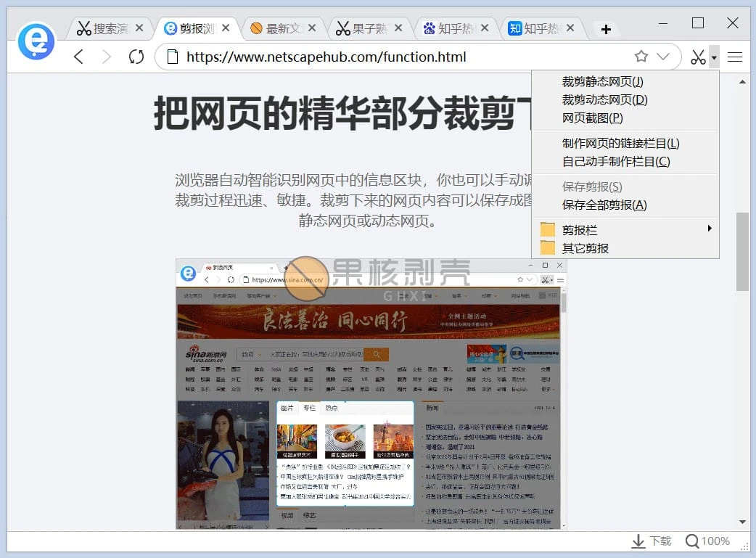Image resolution: width=756 pixels, height=558 pixels.
Task: Open downloads via 下载 button
Action: click(652, 541)
